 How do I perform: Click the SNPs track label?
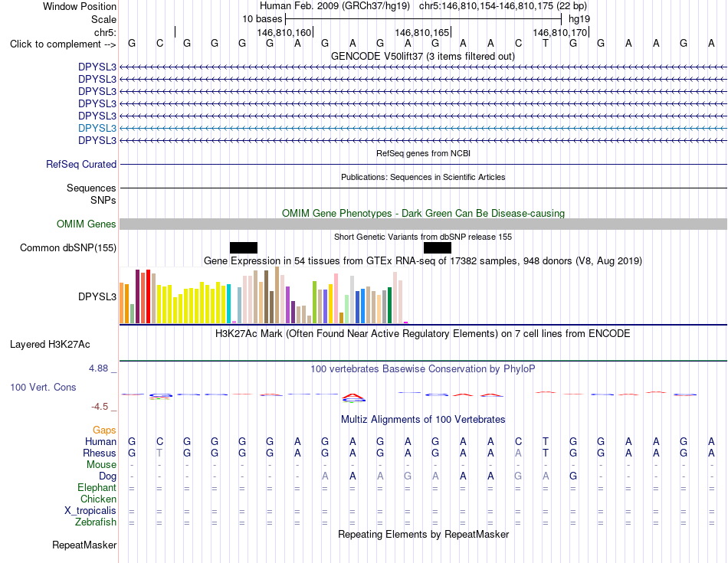103,200
